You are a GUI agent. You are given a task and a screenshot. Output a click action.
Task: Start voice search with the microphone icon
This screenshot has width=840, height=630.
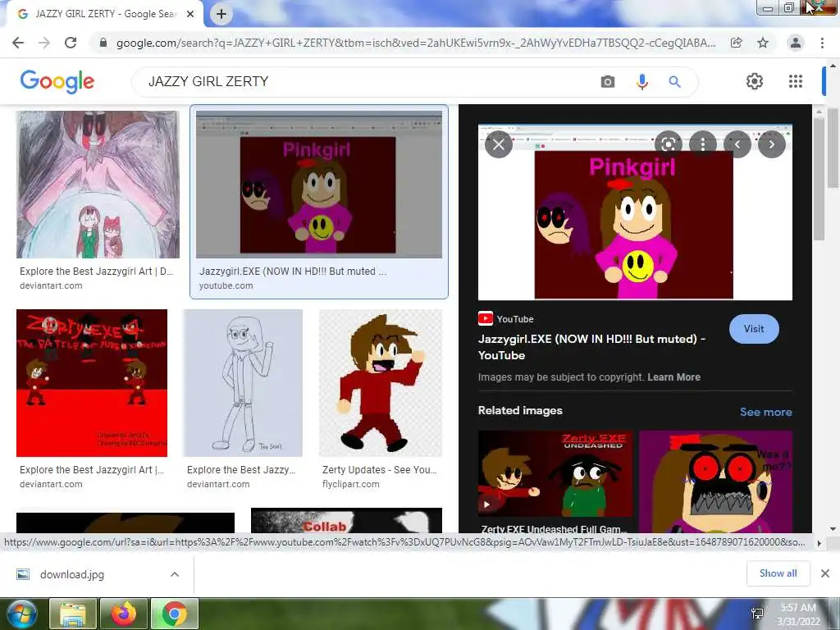(x=641, y=81)
